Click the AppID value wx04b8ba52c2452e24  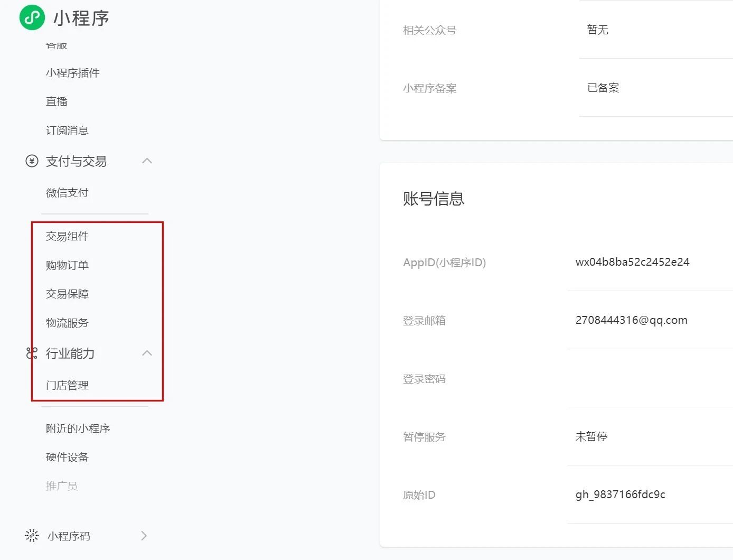[x=632, y=262]
